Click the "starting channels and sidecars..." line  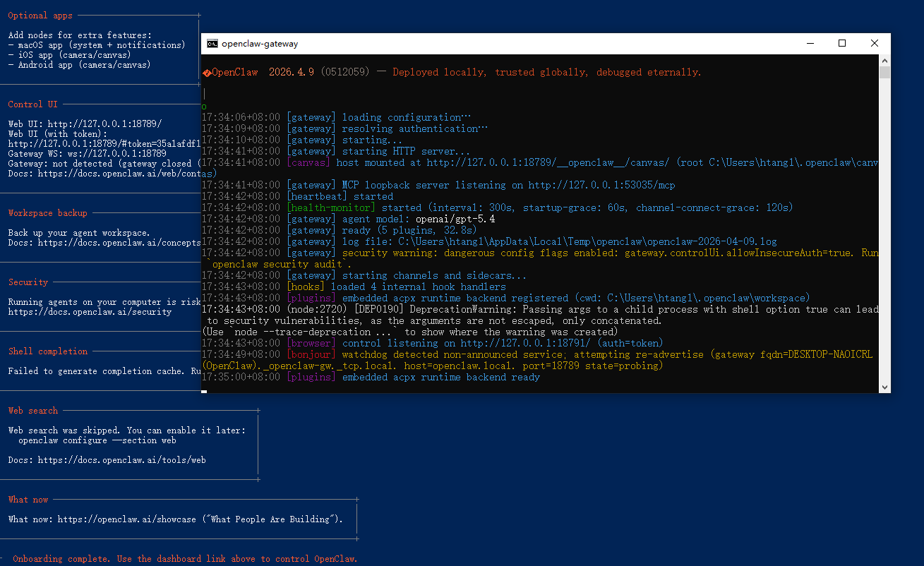point(364,275)
